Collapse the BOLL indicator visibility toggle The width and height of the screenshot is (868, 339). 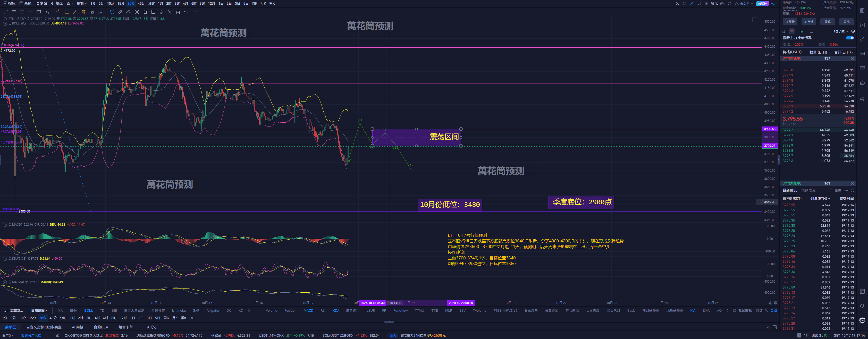5,24
